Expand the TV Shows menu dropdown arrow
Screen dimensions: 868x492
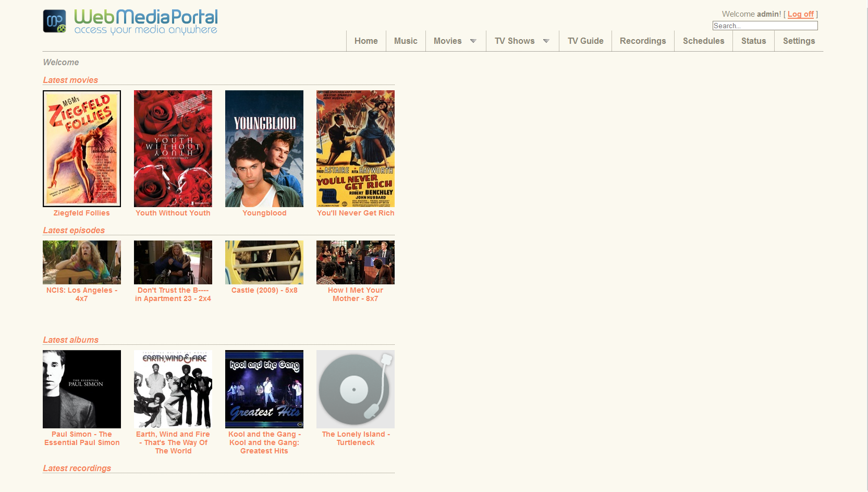pyautogui.click(x=546, y=41)
